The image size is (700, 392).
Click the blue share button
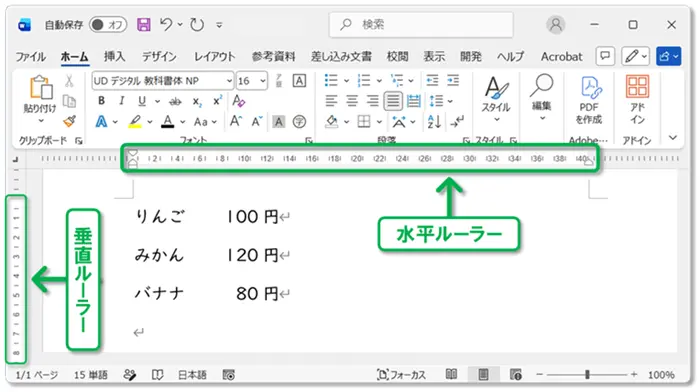tap(668, 56)
